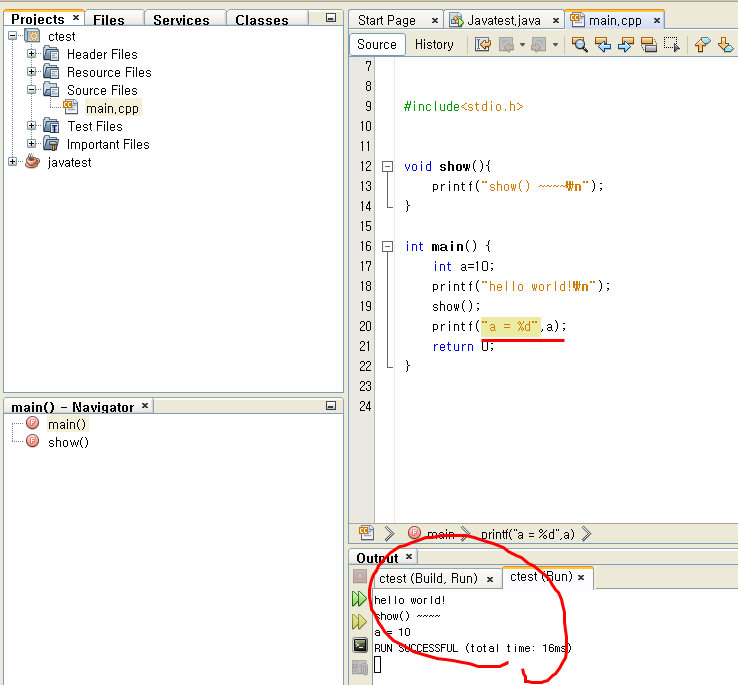The image size is (738, 685).
Task: Switch to the Javatest.java editor tab
Action: tap(502, 20)
